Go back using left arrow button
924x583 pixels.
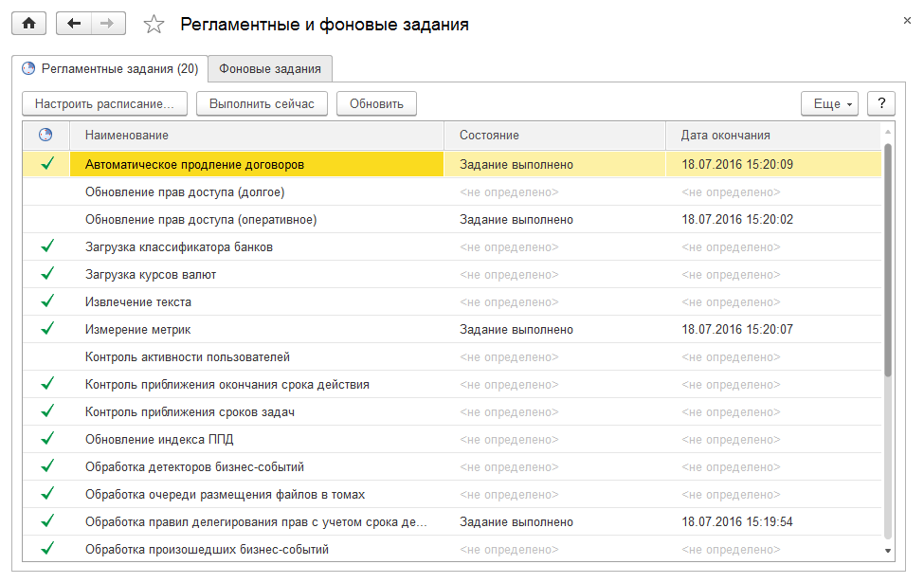point(74,24)
